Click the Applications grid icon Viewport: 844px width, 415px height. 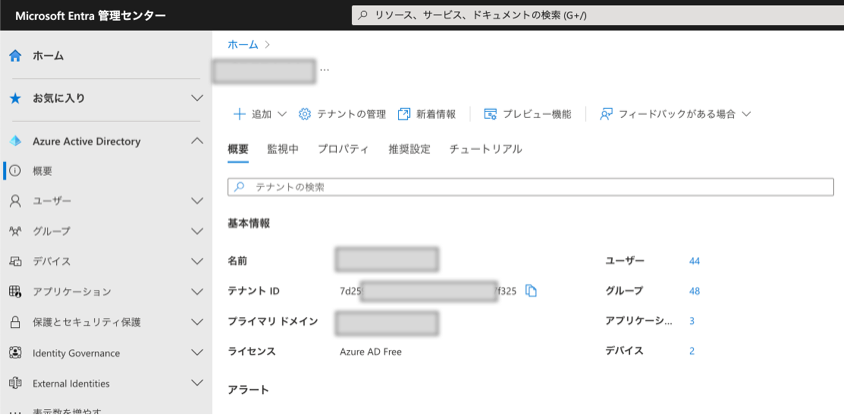[15, 292]
